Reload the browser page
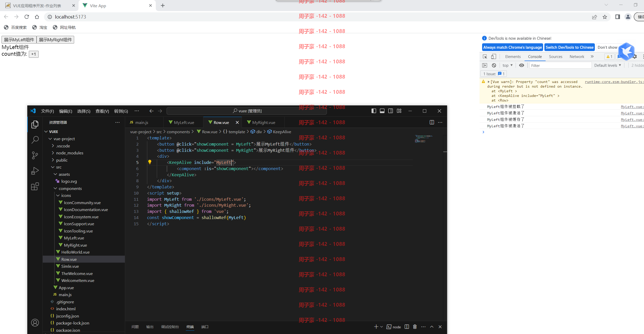This screenshot has width=644, height=334. coord(27,17)
